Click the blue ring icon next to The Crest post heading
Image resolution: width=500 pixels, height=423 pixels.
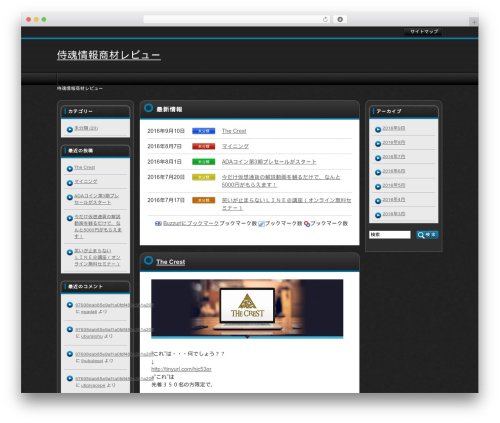tap(148, 260)
